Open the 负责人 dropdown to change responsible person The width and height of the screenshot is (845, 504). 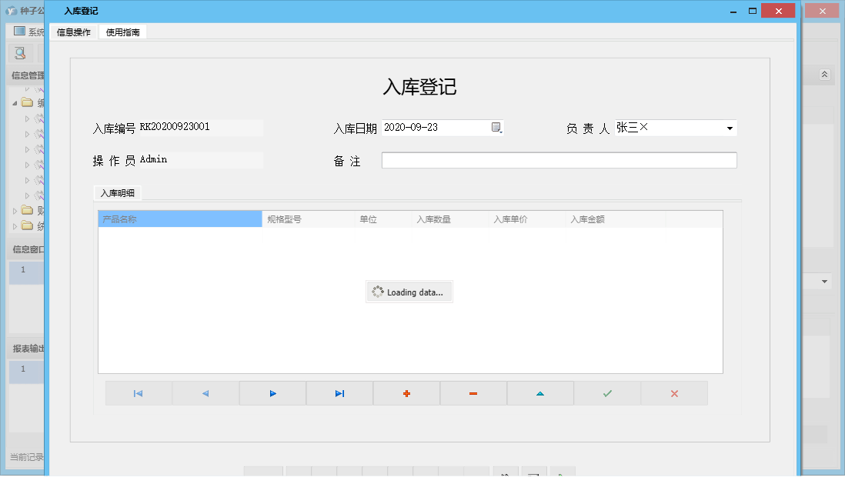(x=729, y=128)
